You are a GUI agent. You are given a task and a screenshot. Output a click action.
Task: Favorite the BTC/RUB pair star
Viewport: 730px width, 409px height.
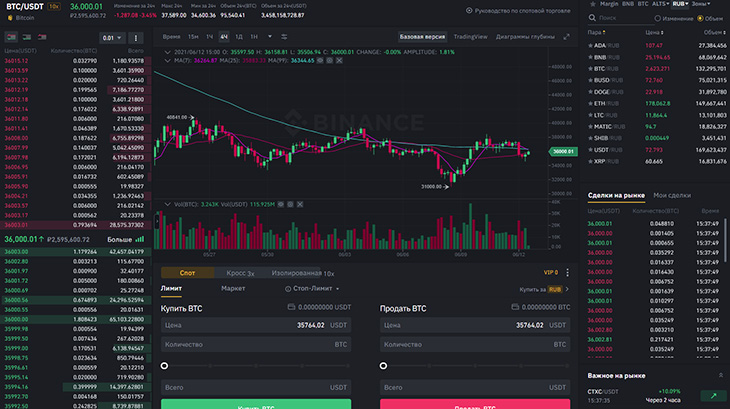click(x=590, y=69)
